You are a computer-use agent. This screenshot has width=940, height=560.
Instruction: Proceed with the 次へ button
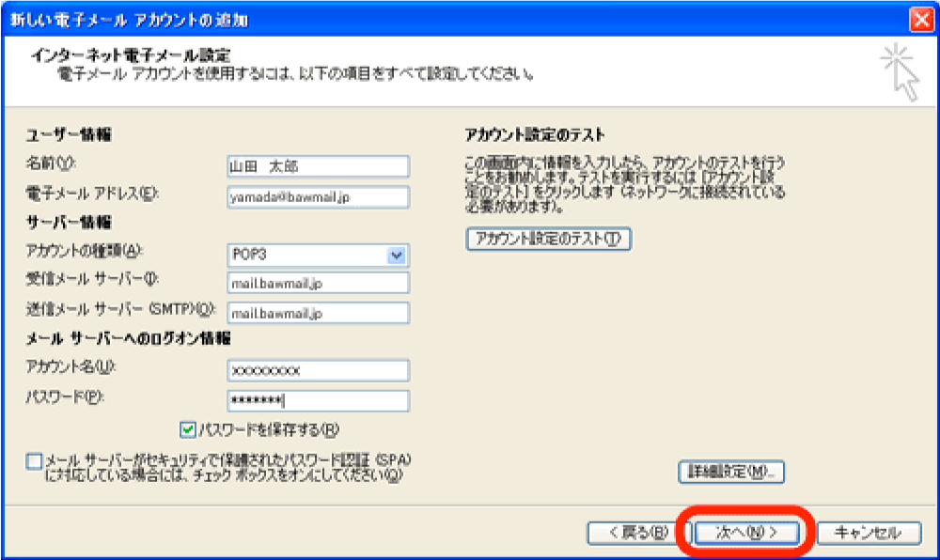(748, 533)
